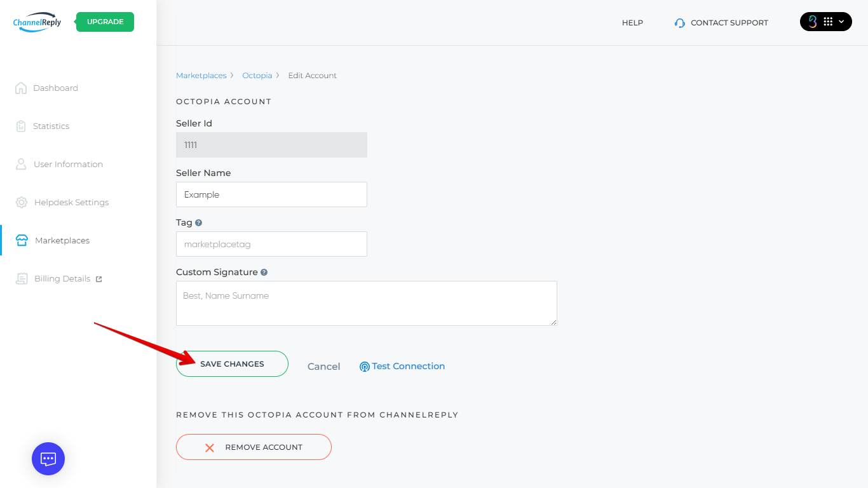The width and height of the screenshot is (868, 488).
Task: Open the Statistics menu item
Action: point(51,126)
